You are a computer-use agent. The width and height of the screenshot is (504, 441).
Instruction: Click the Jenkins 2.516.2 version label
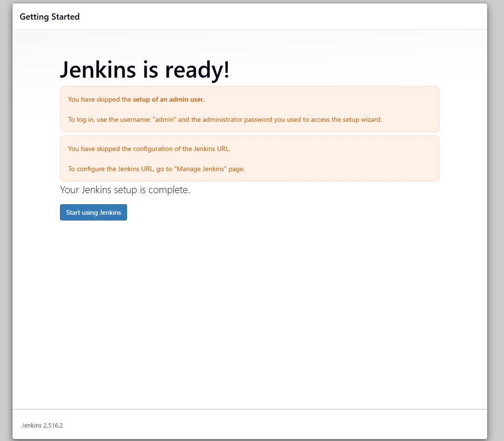point(42,425)
